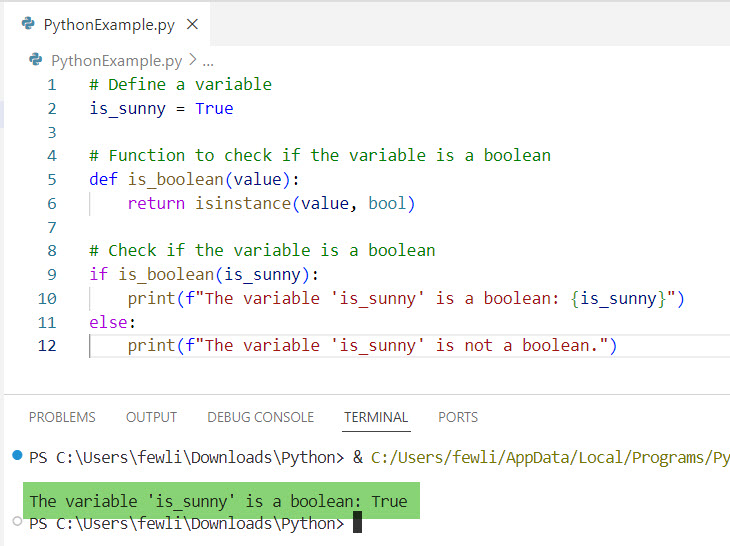Click the 'is_sunny' variable on line 2
Screen dimensions: 730x546
coord(128,109)
